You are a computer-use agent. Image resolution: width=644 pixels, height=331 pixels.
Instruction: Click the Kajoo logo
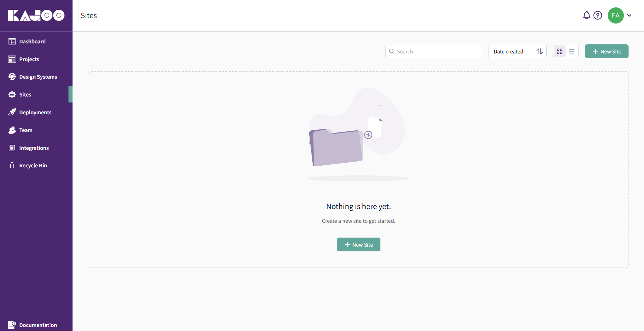(36, 15)
